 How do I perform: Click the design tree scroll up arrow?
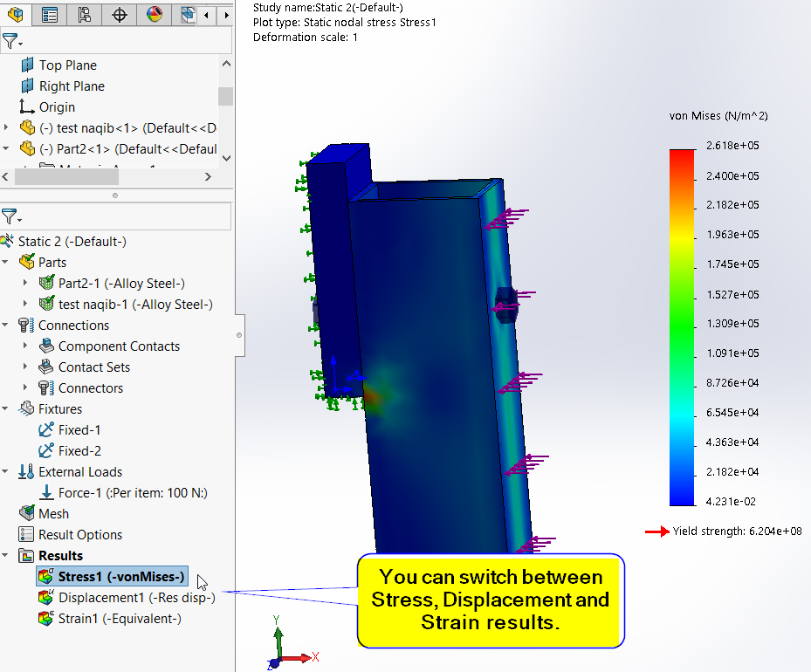226,64
